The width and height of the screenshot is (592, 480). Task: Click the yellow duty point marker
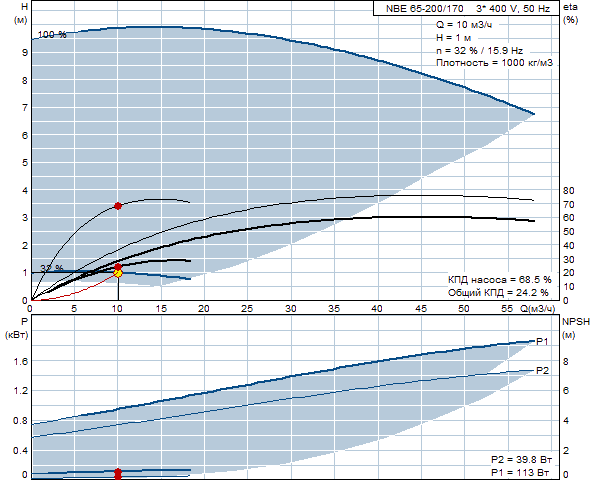(x=118, y=273)
